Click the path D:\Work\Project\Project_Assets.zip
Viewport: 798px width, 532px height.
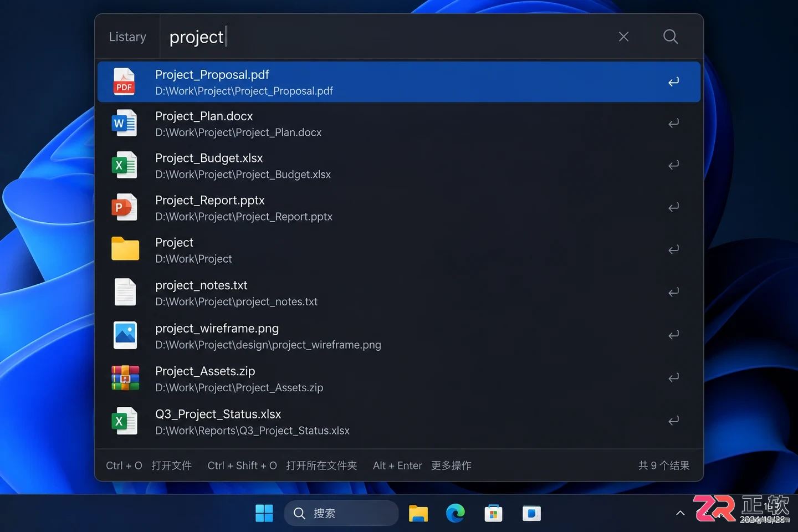[x=239, y=388]
